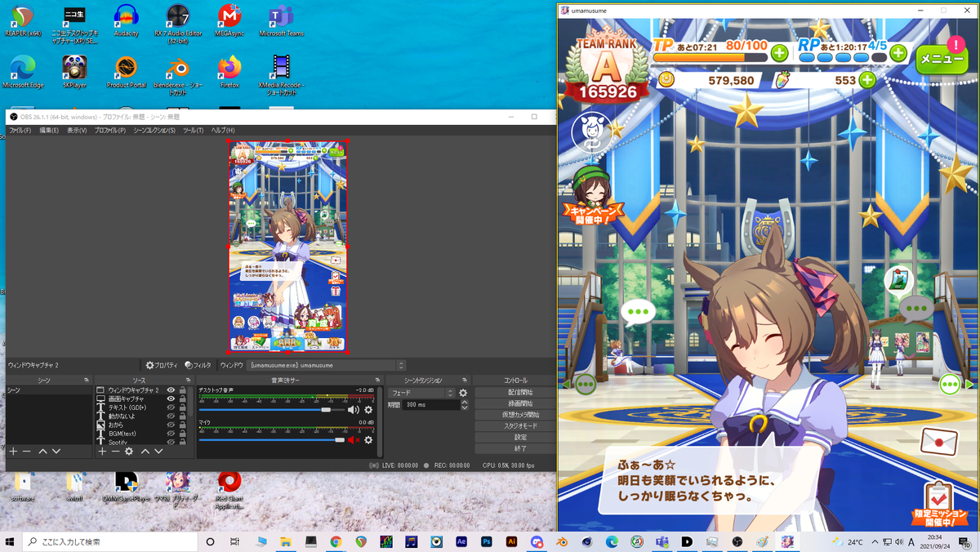The width and height of the screenshot is (980, 552).
Task: Start streaming with 配信開始
Action: tap(514, 392)
